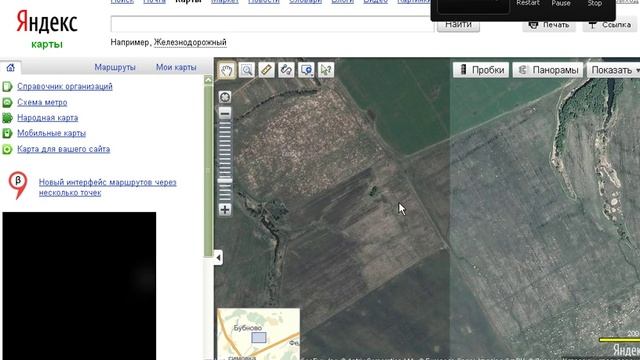Click the round locate button above zoom
This screenshot has width=640, height=360.
(225, 97)
